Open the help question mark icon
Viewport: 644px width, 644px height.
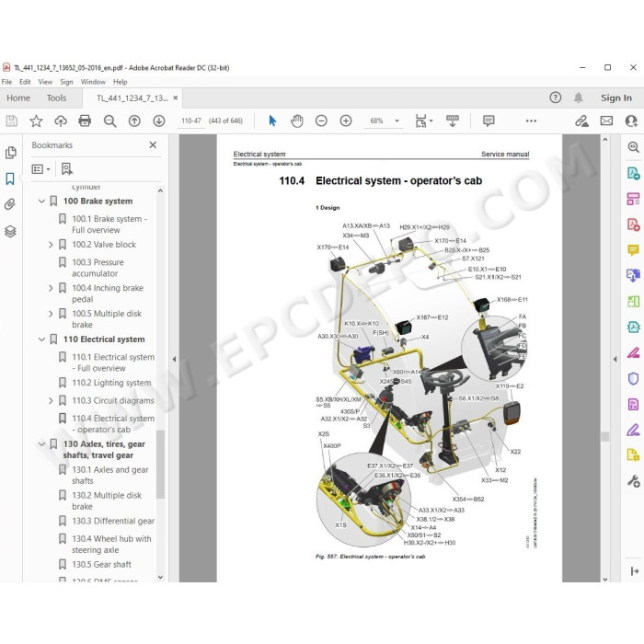(x=556, y=98)
